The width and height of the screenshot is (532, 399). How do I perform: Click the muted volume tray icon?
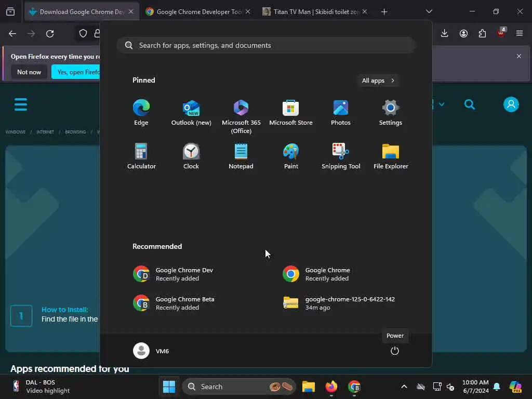(450, 387)
